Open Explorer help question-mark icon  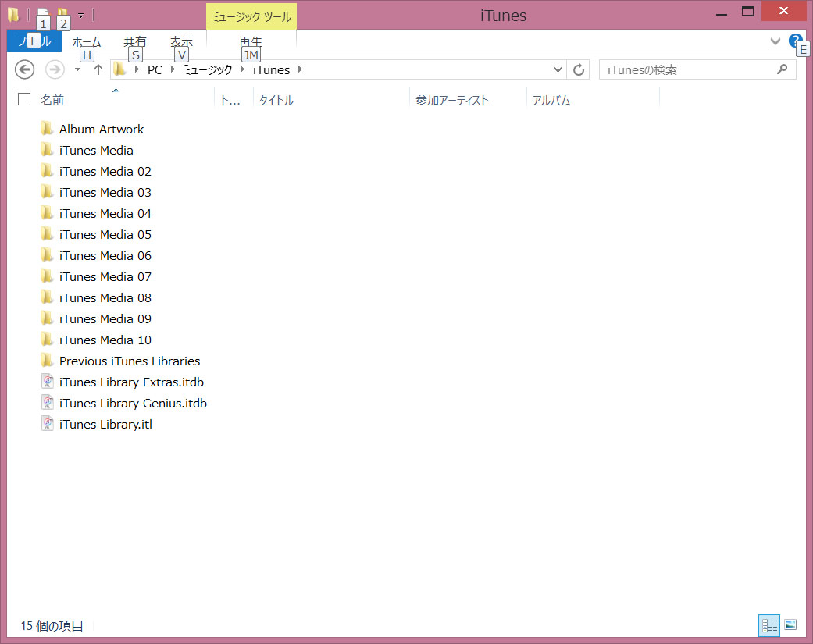click(795, 41)
